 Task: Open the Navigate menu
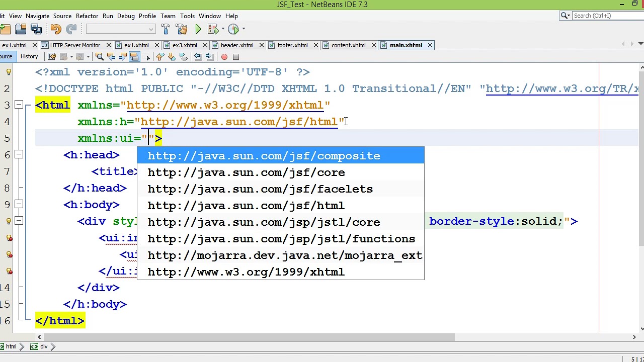pyautogui.click(x=37, y=16)
